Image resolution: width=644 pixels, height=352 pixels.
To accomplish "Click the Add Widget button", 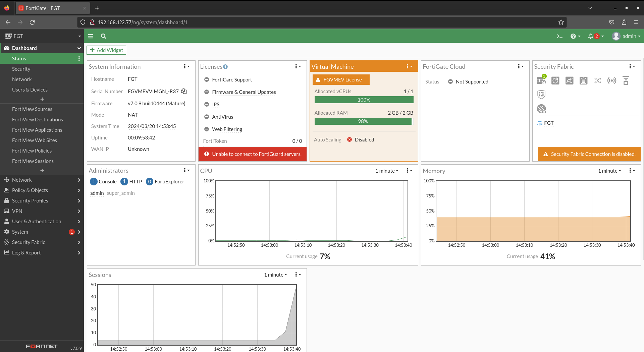I will pyautogui.click(x=106, y=50).
